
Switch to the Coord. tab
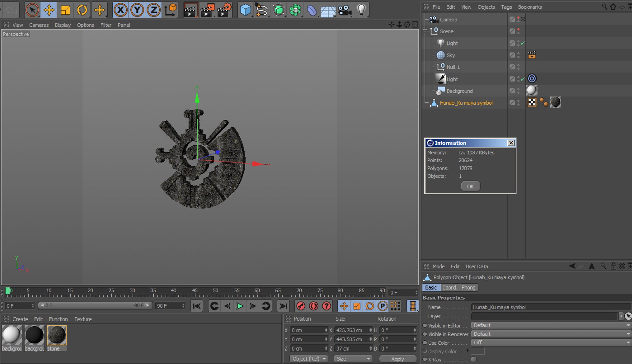pyautogui.click(x=450, y=287)
